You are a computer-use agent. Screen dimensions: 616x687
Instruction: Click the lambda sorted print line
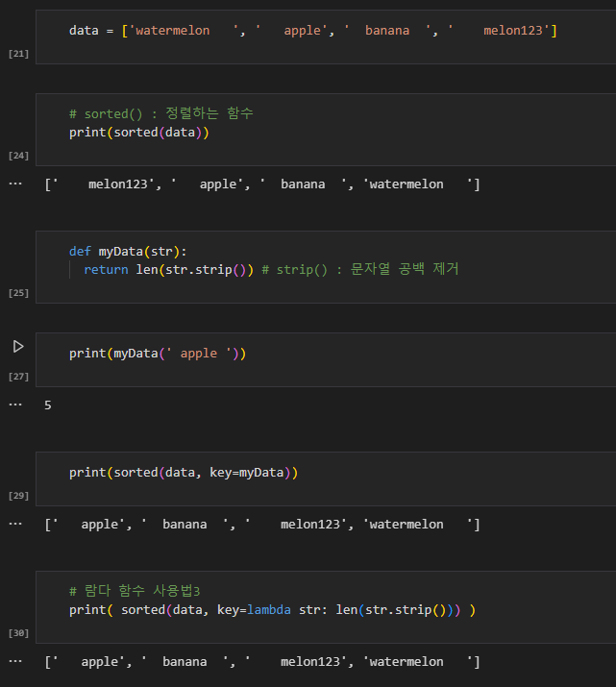tap(272, 610)
